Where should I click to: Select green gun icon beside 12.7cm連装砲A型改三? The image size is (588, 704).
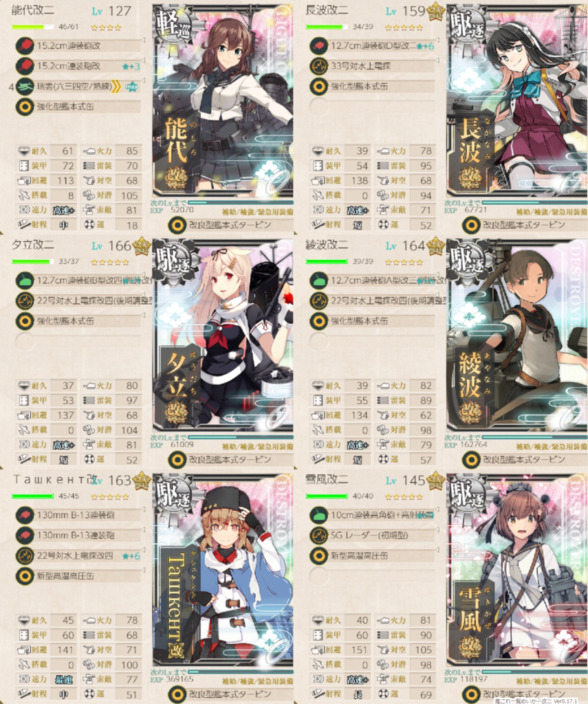(x=318, y=280)
